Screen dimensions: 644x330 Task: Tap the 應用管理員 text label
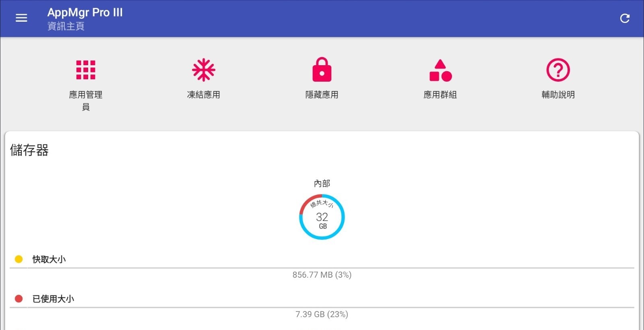coord(86,101)
